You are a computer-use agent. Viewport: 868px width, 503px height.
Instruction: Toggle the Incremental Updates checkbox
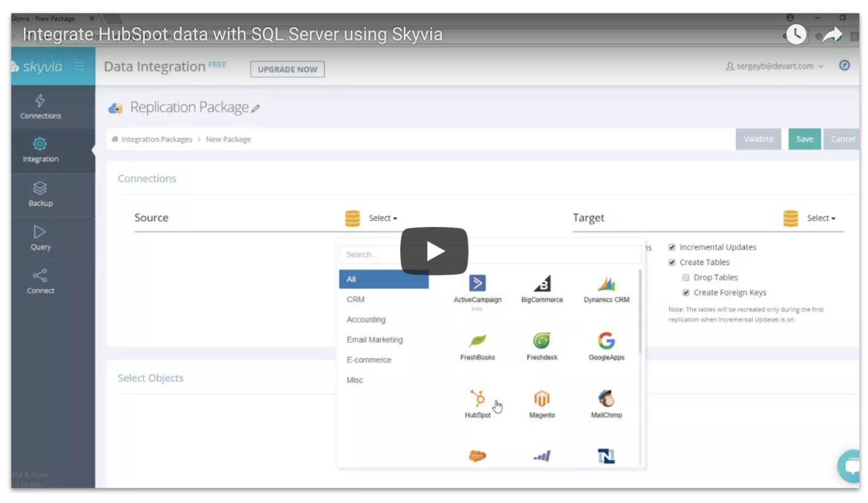pyautogui.click(x=672, y=247)
